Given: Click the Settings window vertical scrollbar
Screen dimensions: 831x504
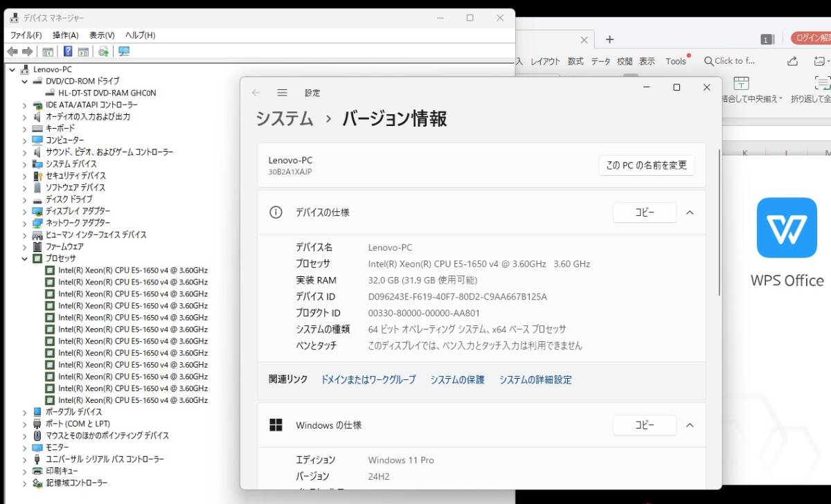Looking at the screenshot, I should tap(720, 222).
